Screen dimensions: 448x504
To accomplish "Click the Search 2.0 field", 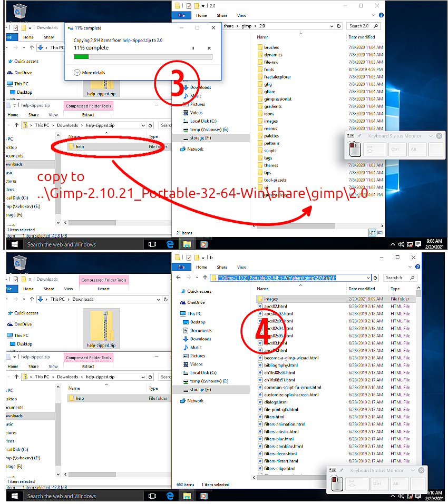I will 364,26.
